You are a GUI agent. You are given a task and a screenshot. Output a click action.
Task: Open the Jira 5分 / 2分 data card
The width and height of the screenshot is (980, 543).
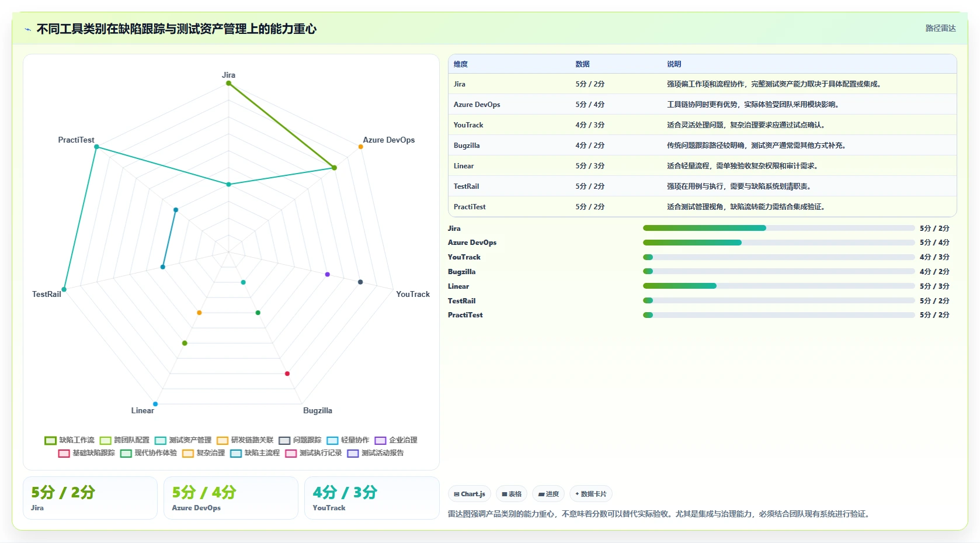(x=90, y=498)
